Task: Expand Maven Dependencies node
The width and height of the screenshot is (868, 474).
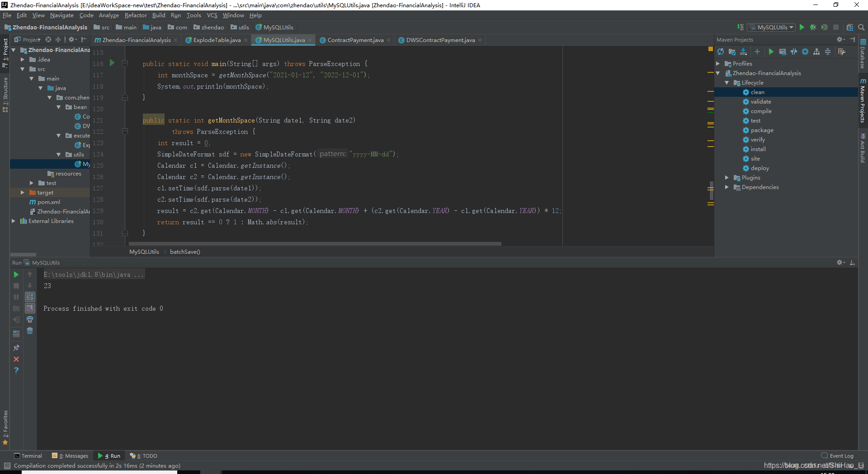Action: [x=727, y=187]
